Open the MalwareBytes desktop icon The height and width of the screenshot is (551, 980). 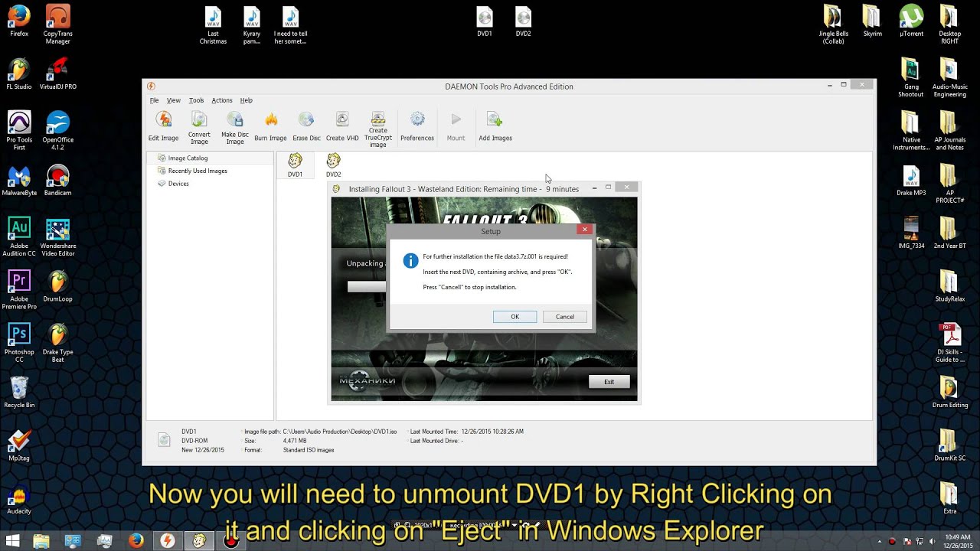click(19, 181)
